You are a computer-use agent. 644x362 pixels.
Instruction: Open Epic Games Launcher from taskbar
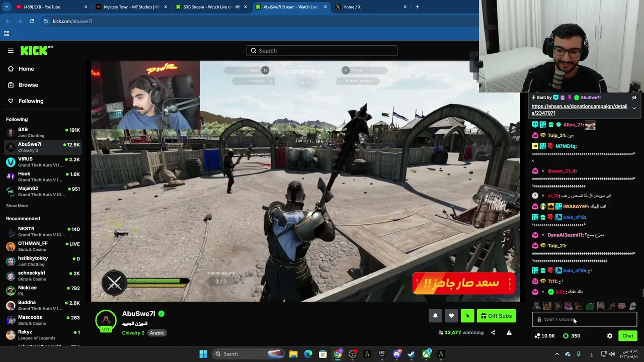[x=382, y=354]
